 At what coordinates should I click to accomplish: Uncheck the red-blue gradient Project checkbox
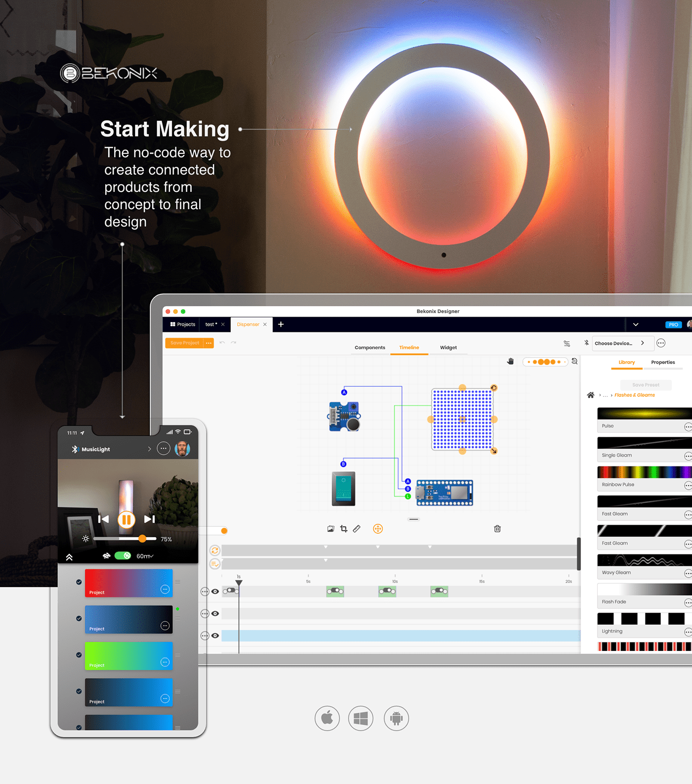[79, 582]
